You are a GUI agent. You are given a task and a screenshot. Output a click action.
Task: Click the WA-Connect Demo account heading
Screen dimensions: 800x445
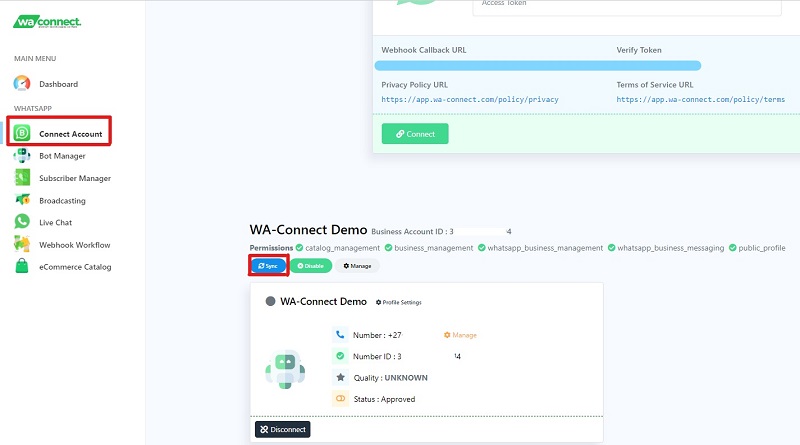click(x=308, y=230)
